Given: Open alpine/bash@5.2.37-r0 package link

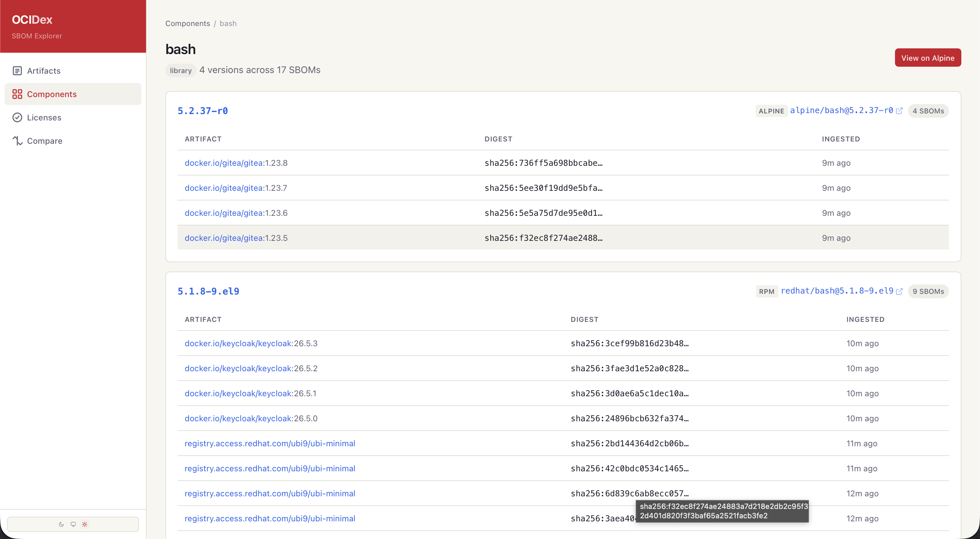Looking at the screenshot, I should pyautogui.click(x=841, y=110).
